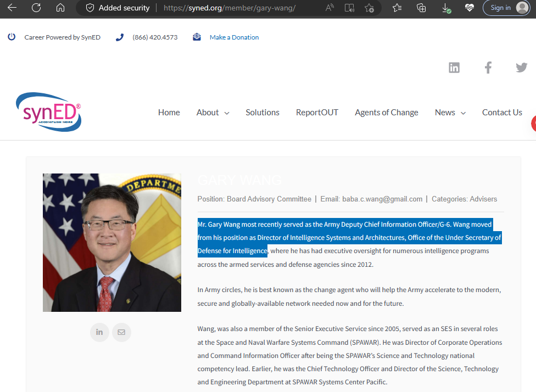Follow the Make a Donation link
Viewport: 536px width, 392px height.
234,37
